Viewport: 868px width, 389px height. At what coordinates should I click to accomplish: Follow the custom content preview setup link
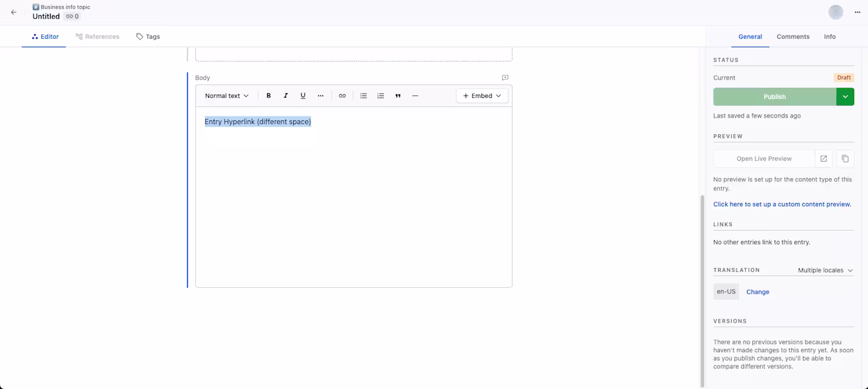(782, 204)
